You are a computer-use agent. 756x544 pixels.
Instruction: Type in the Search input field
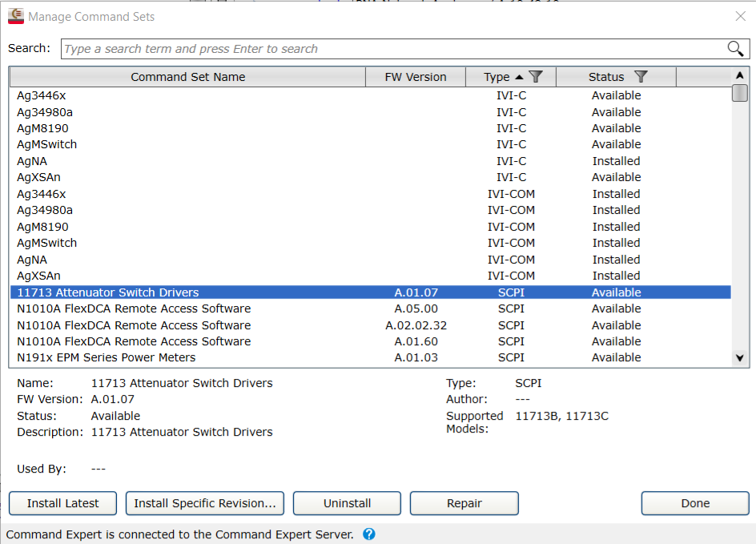(392, 49)
